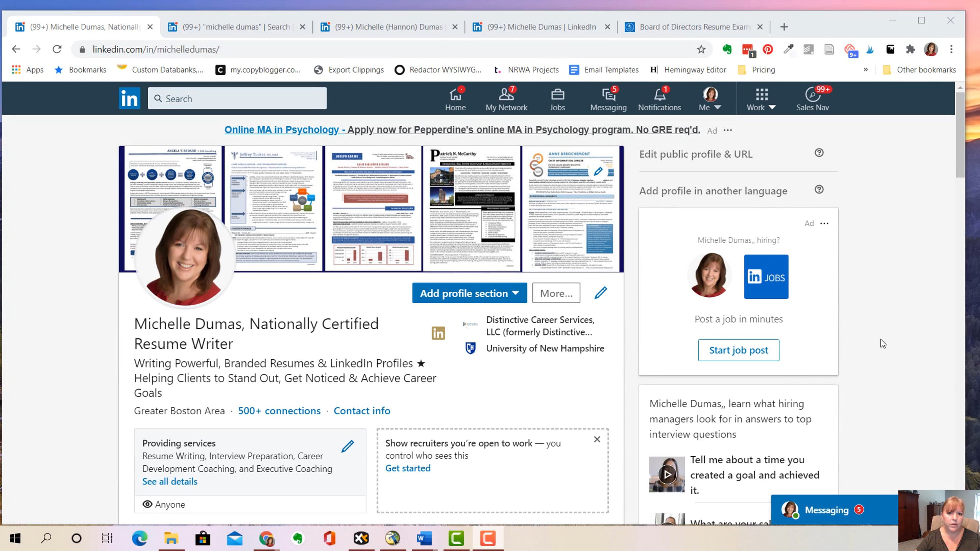This screenshot has height=551, width=980.
Task: Launch Microsoft Edge from taskbar
Action: tap(140, 538)
